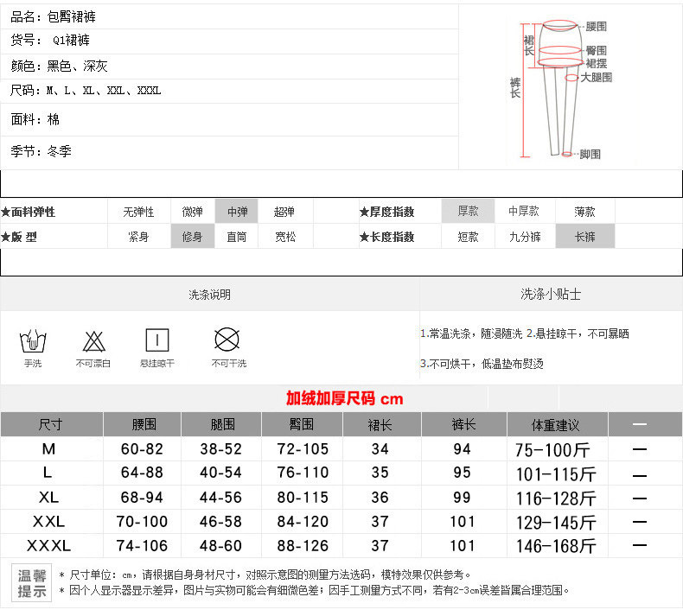Click the 洗涤小贴士 section header
The width and height of the screenshot is (683, 616).
point(551,295)
